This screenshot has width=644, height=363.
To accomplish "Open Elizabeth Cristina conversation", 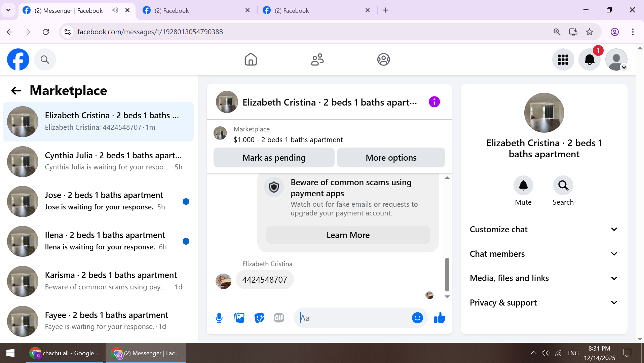I will coord(98,122).
